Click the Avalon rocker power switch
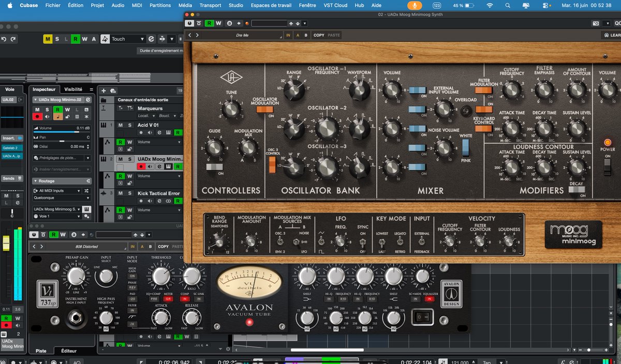The image size is (621, 364). coord(422,316)
